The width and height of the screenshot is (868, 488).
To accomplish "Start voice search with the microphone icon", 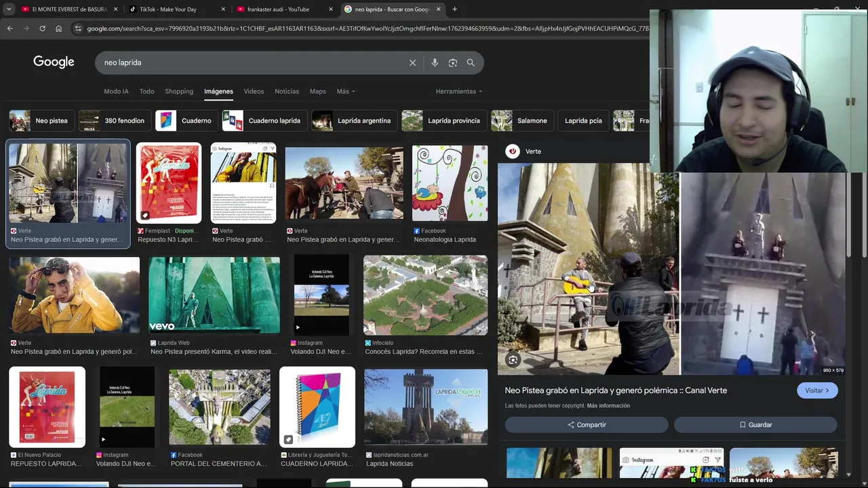I will click(435, 62).
